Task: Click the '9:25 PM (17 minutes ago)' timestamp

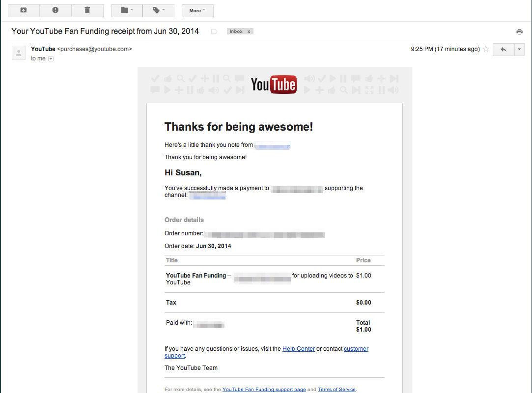Action: (445, 49)
